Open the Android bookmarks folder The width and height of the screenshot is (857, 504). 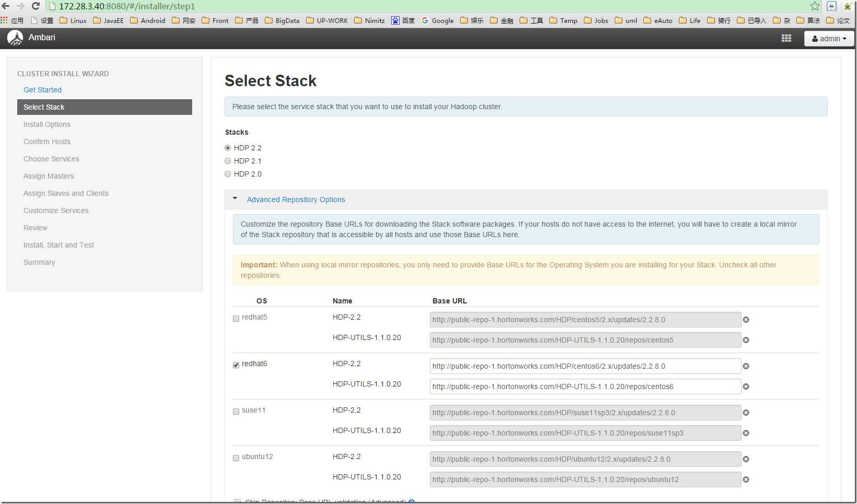point(147,20)
